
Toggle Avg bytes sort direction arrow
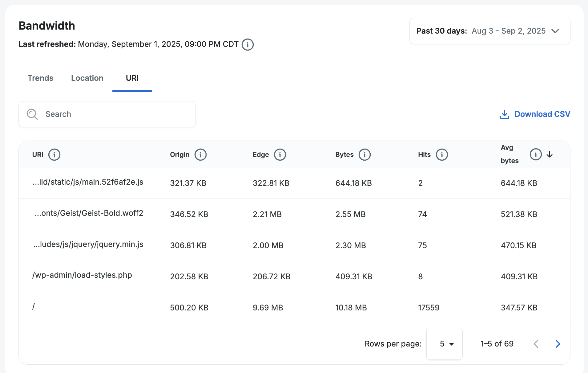[x=550, y=154]
